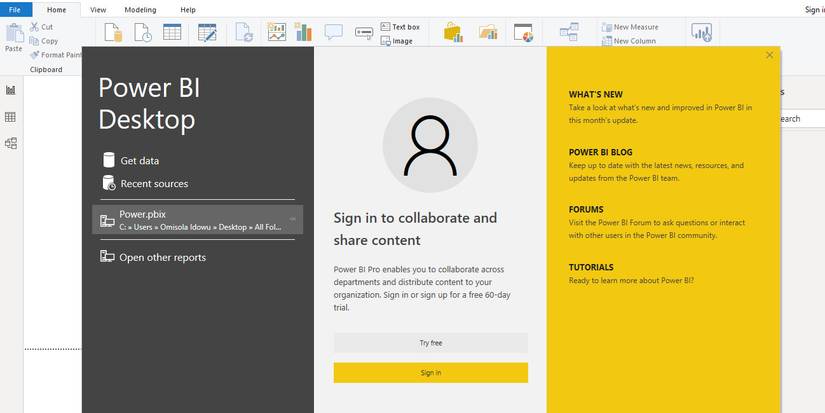Select the Format Painter tool
Image resolution: width=825 pixels, height=413 pixels.
(56, 55)
